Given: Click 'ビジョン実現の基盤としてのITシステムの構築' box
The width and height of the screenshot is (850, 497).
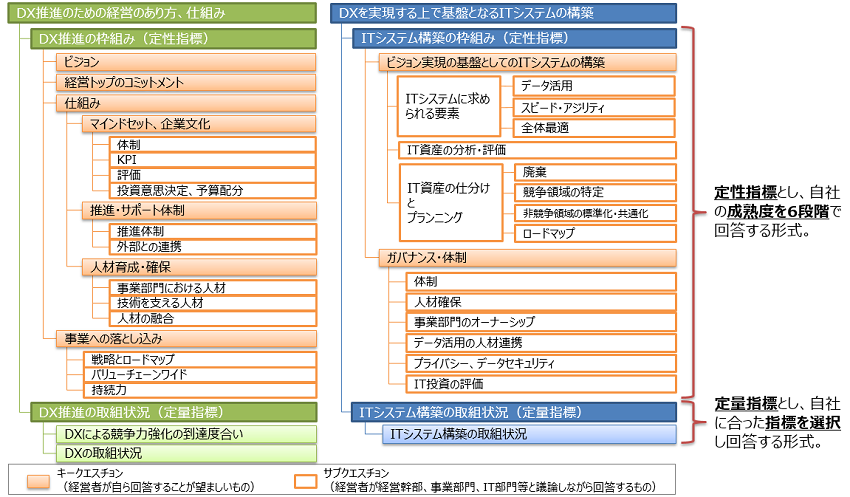Looking at the screenshot, I should click(x=527, y=62).
